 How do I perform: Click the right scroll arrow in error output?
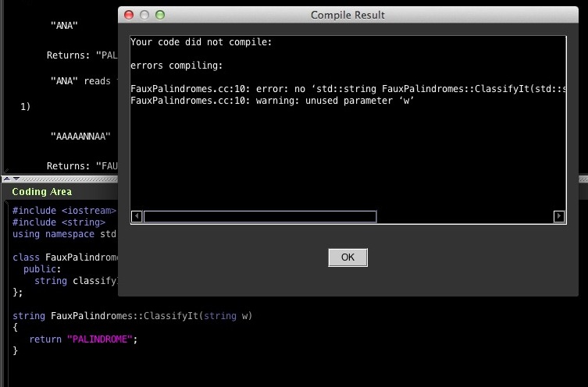click(558, 217)
